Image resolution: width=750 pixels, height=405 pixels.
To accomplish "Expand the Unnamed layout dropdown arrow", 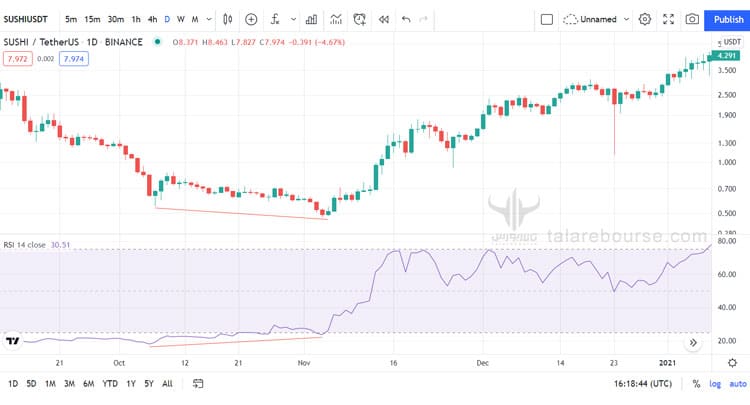I will click(626, 20).
